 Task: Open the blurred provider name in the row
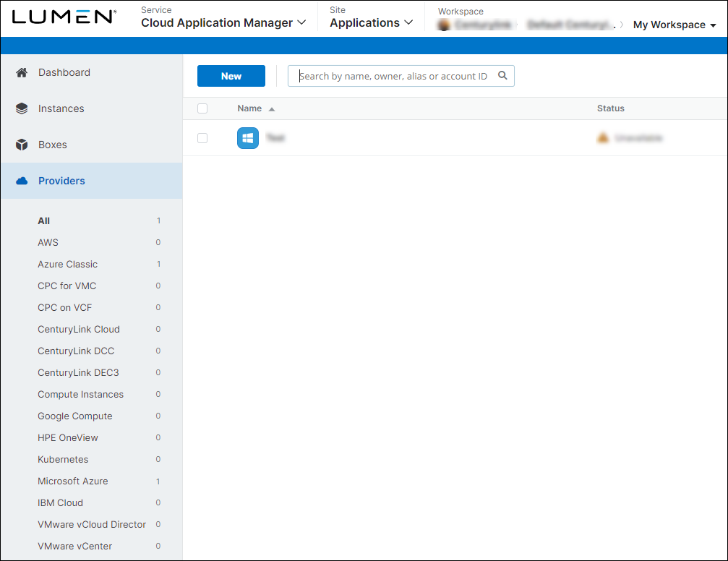point(275,137)
